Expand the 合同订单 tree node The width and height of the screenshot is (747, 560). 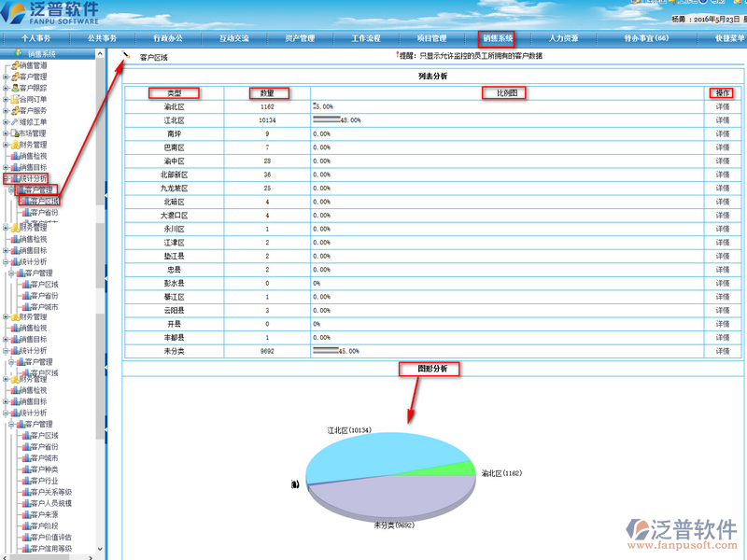click(x=6, y=99)
